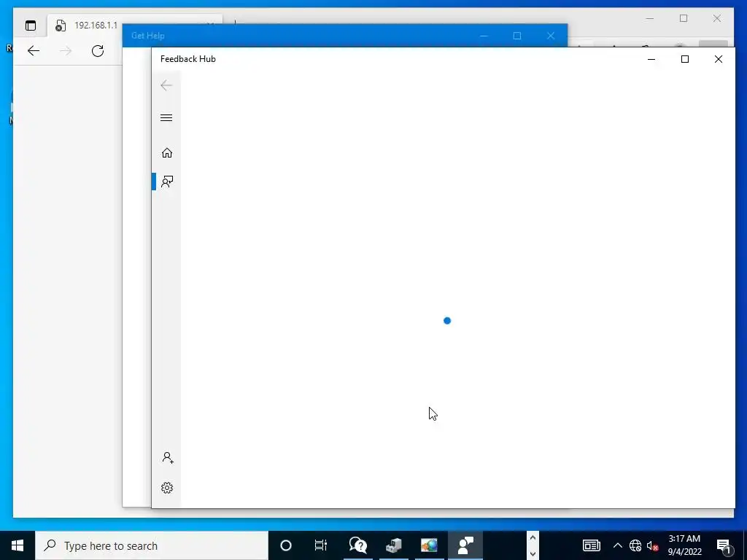Maximize the browser window

tap(683, 18)
